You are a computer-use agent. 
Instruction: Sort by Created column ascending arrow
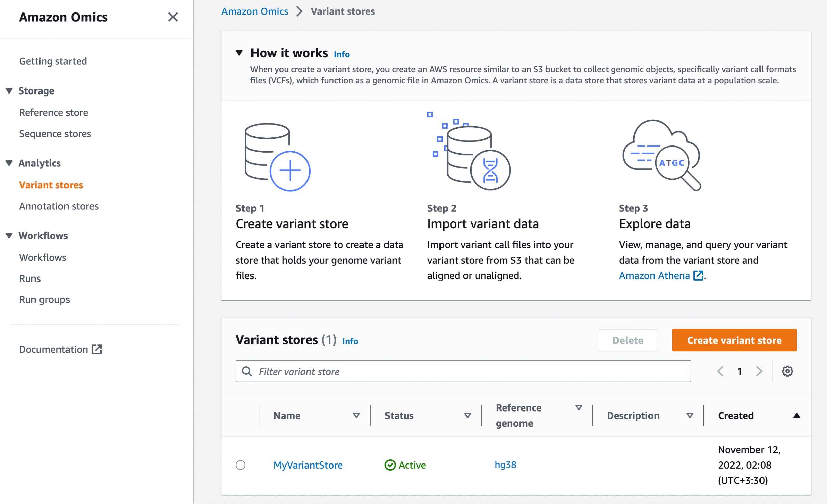click(796, 416)
